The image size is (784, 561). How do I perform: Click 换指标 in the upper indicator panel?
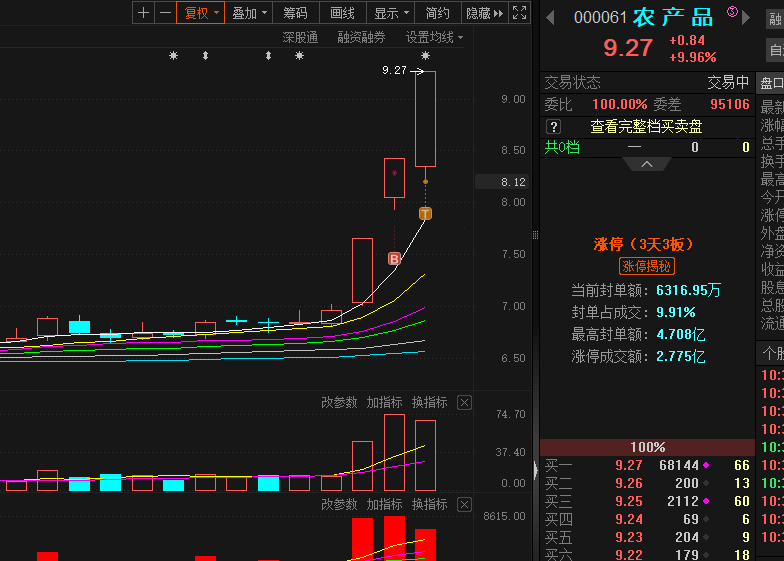[430, 402]
